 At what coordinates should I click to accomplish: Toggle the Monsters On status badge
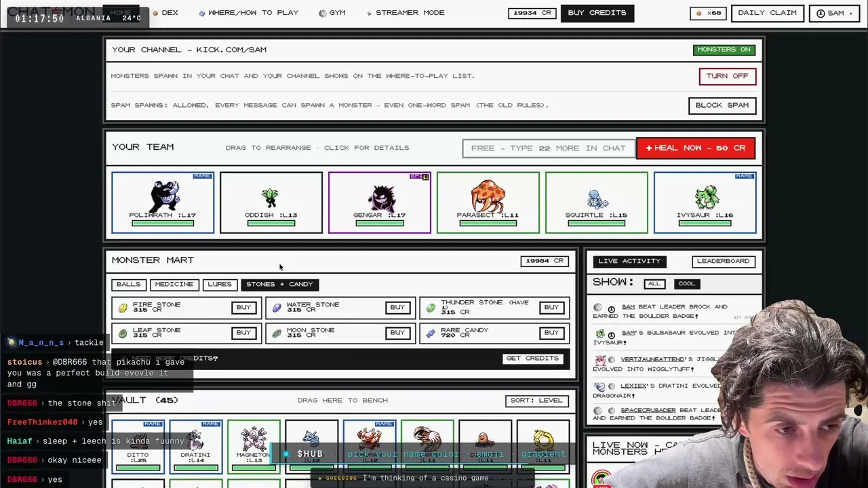(724, 49)
